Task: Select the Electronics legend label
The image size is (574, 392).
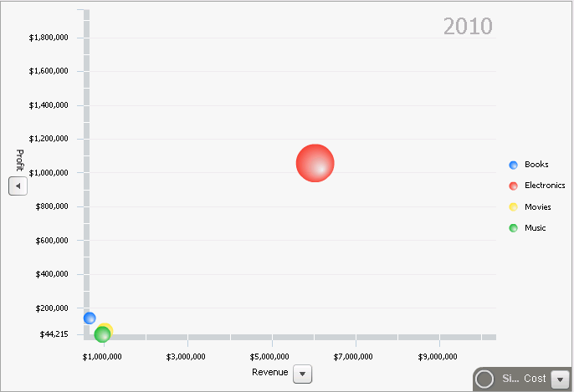Action: [x=545, y=185]
